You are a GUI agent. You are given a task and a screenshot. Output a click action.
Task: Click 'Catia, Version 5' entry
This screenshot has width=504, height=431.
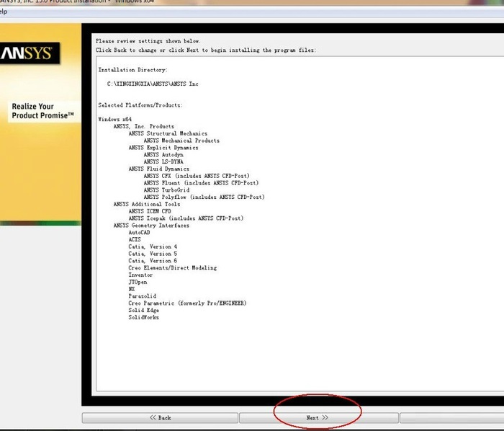[x=153, y=254]
